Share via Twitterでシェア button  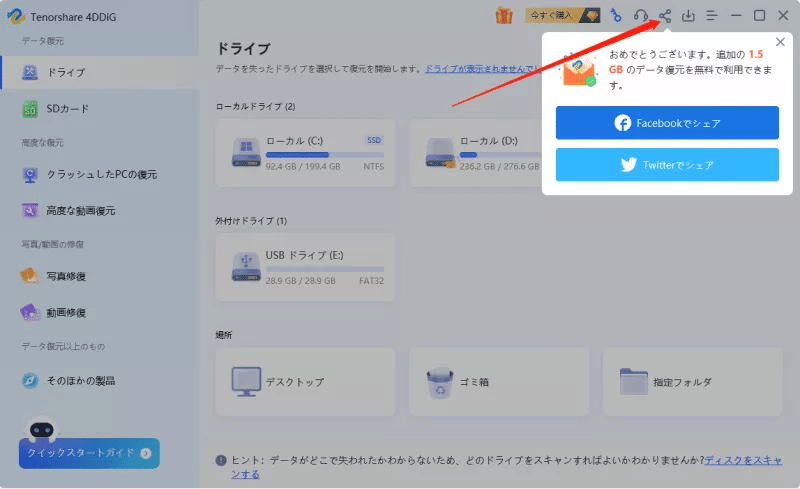pyautogui.click(x=667, y=165)
